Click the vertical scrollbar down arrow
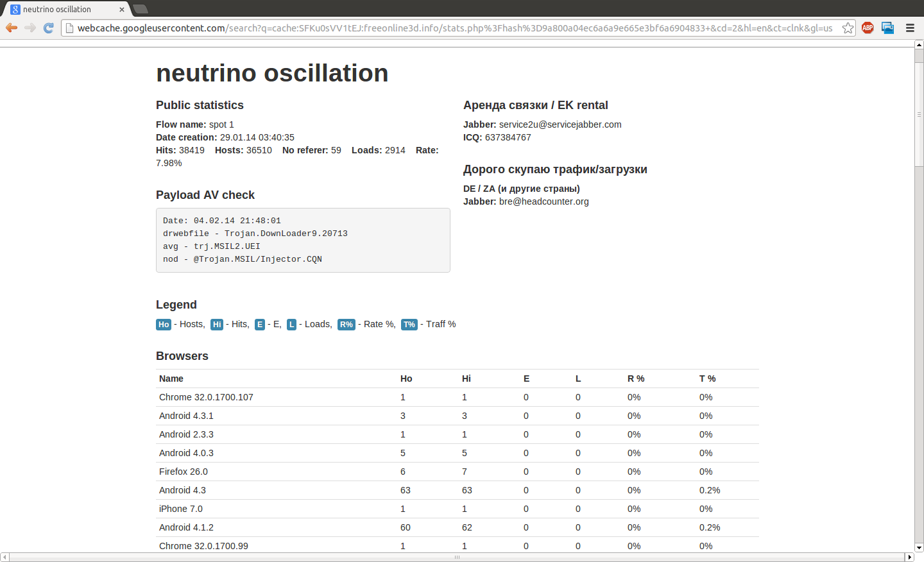This screenshot has height=562, width=924. pyautogui.click(x=919, y=548)
